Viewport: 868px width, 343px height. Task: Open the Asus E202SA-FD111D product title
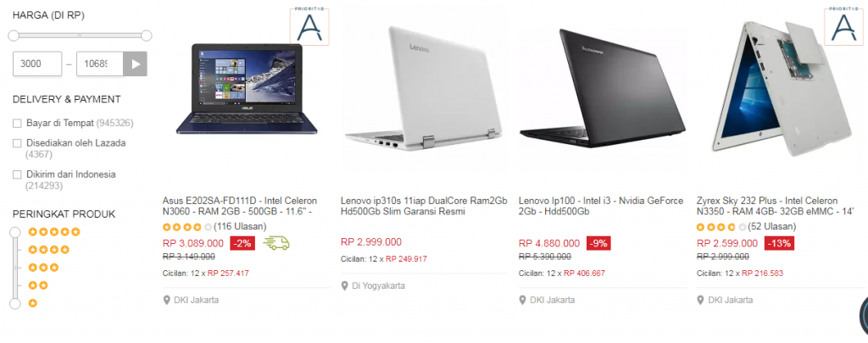240,206
